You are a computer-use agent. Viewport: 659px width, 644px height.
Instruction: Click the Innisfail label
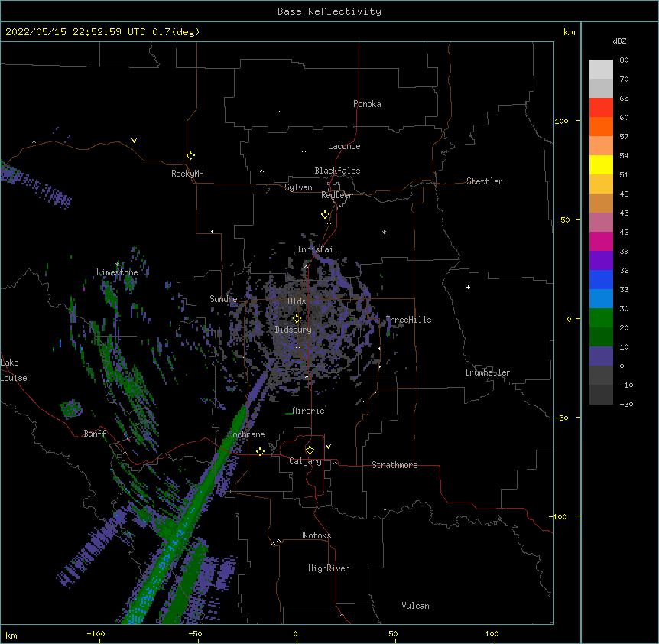tap(317, 249)
